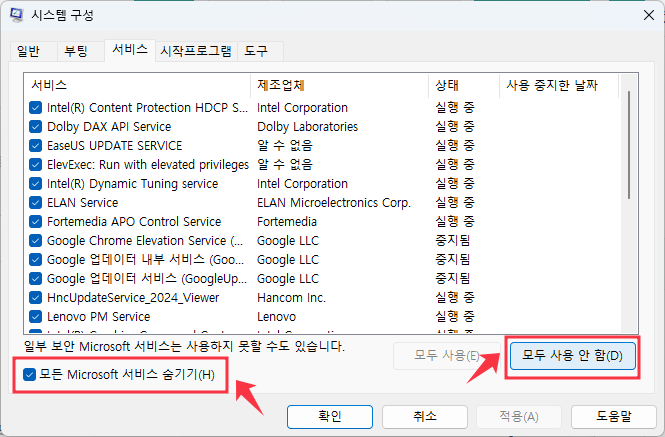The width and height of the screenshot is (665, 437).
Task: Select the Hancom Inc. cell
Action: click(291, 297)
